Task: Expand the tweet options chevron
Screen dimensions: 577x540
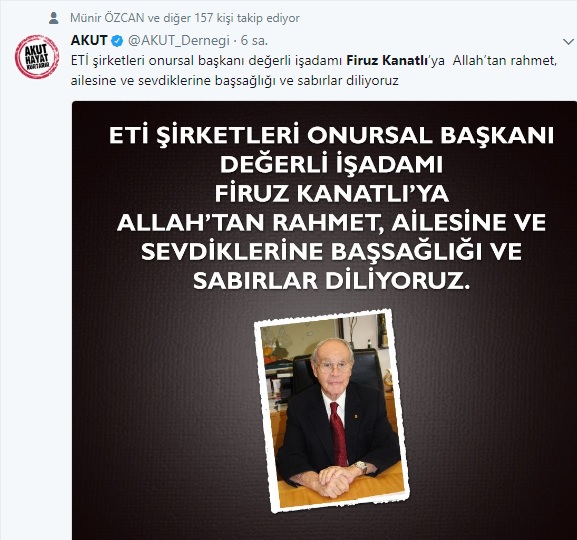Action: click(568, 42)
